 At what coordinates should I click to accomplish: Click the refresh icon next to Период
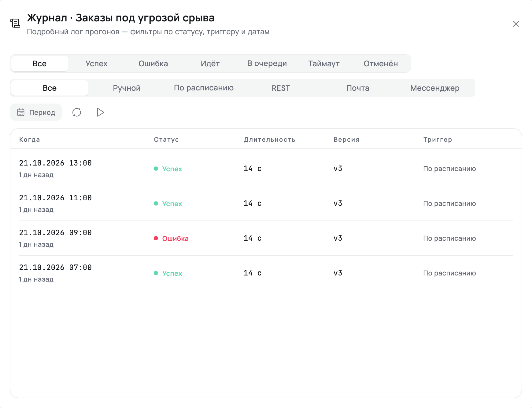[77, 112]
